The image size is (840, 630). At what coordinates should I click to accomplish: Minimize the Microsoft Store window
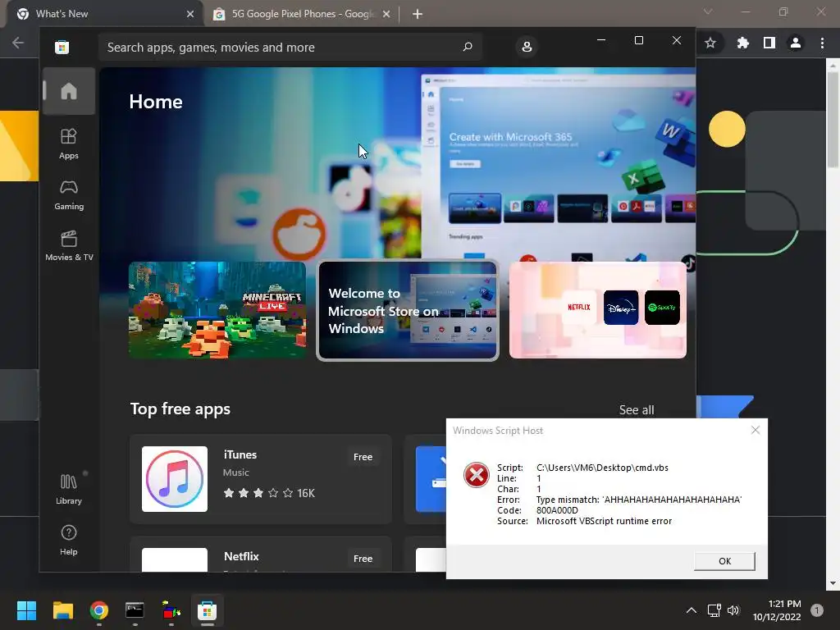pyautogui.click(x=601, y=40)
